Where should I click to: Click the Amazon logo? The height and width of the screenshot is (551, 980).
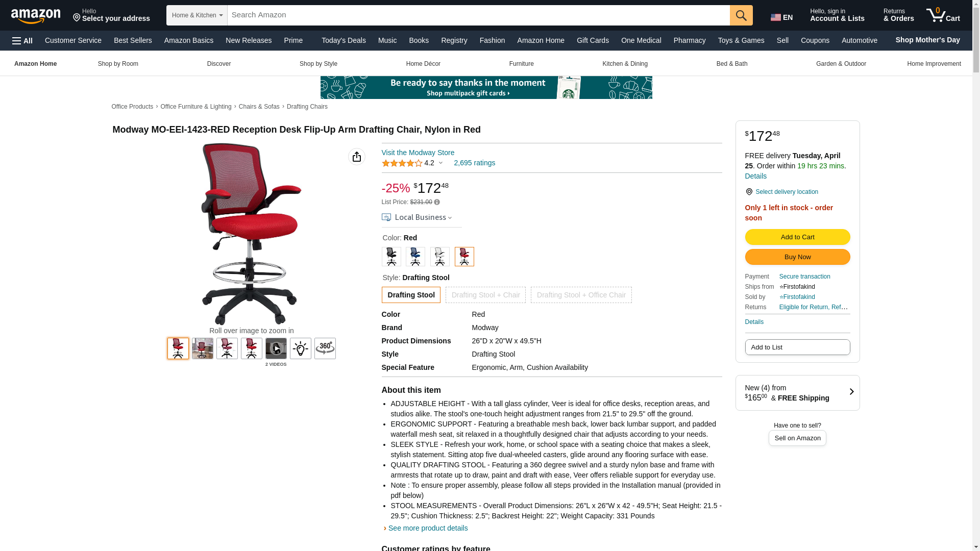(x=36, y=15)
